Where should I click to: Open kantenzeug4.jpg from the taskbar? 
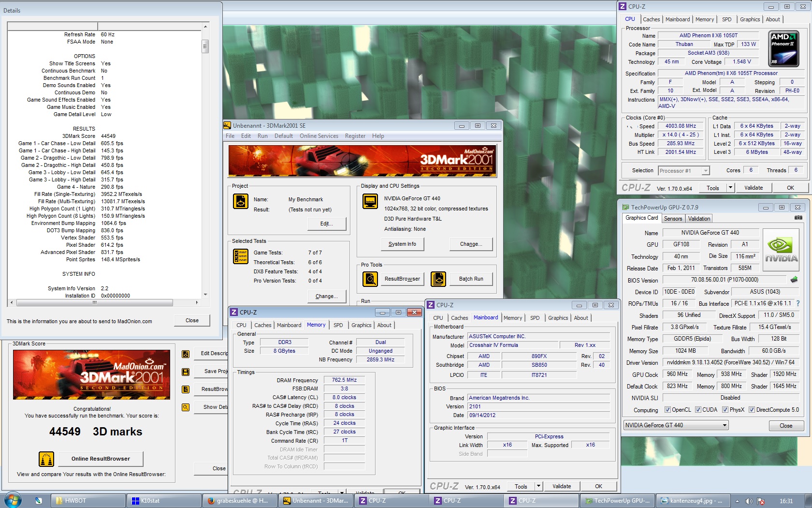[694, 501]
